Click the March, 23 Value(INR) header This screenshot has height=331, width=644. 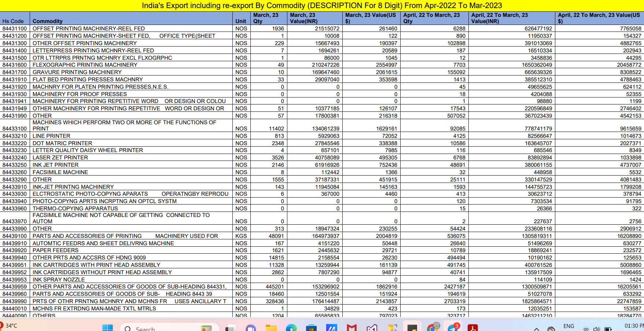point(314,18)
